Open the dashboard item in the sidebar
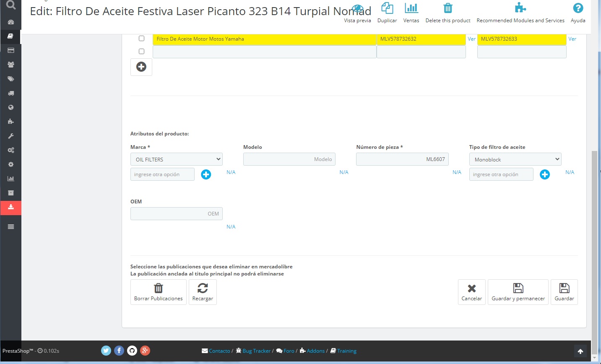601x364 pixels. [x=11, y=22]
